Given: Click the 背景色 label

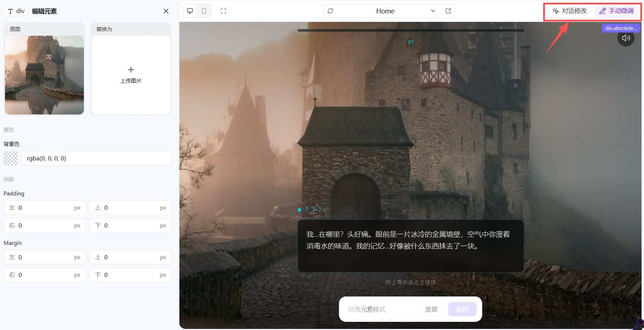Looking at the screenshot, I should click(x=11, y=144).
